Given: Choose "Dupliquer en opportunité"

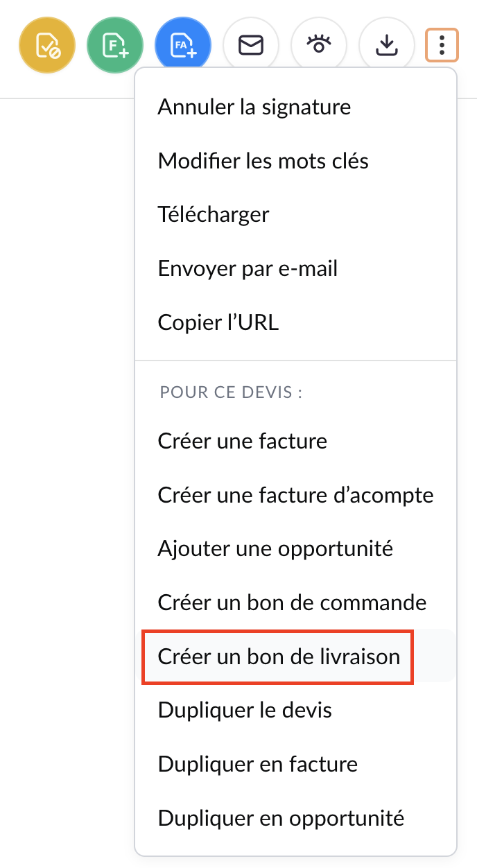Looking at the screenshot, I should point(281,817).
